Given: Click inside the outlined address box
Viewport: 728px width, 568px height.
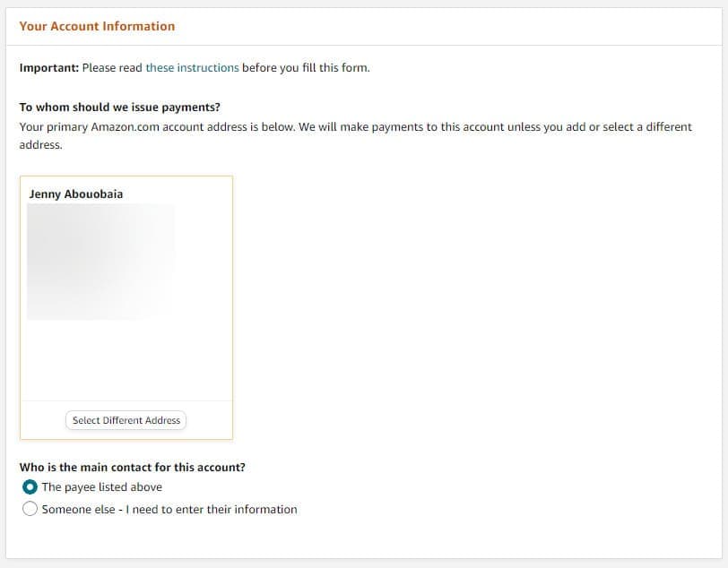Looking at the screenshot, I should click(x=126, y=358).
